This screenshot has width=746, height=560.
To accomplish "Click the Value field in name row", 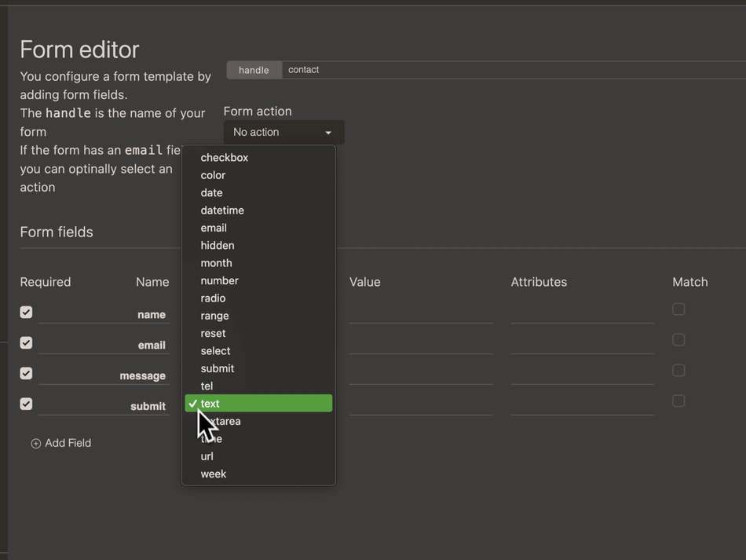I will [421, 314].
